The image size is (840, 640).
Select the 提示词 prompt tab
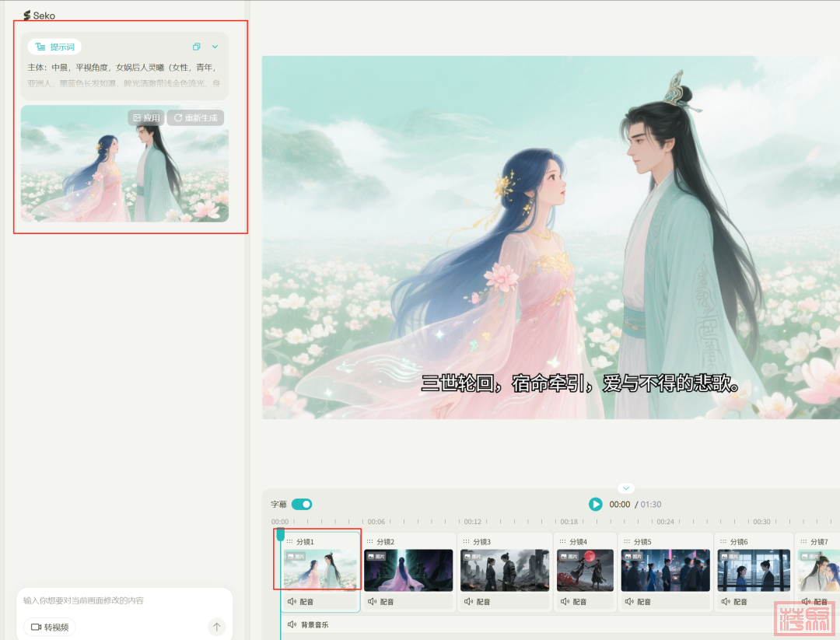coord(54,47)
